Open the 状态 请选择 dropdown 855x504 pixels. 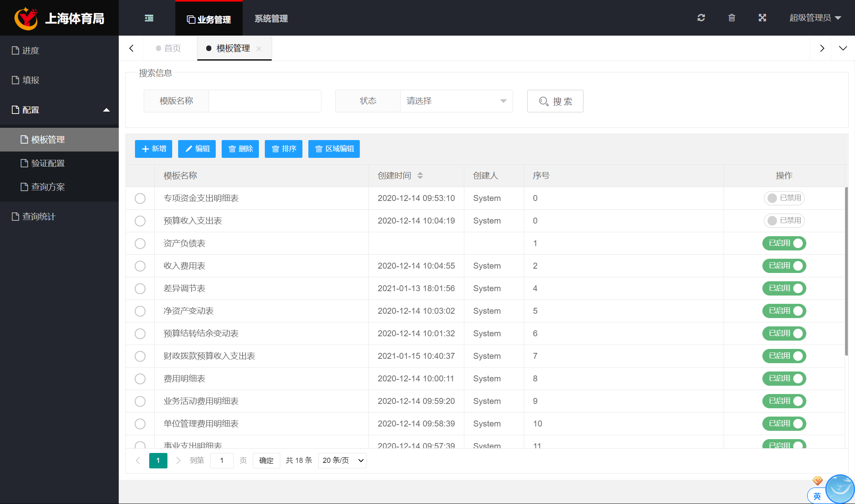456,101
